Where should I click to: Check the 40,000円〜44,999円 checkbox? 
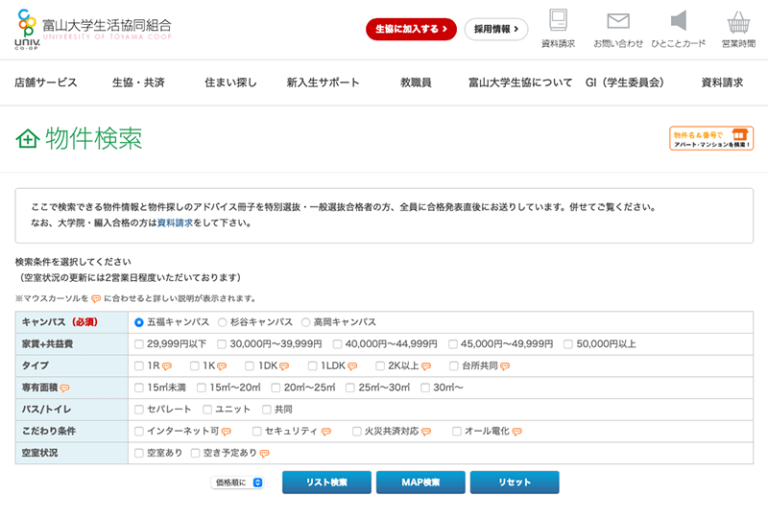click(337, 344)
